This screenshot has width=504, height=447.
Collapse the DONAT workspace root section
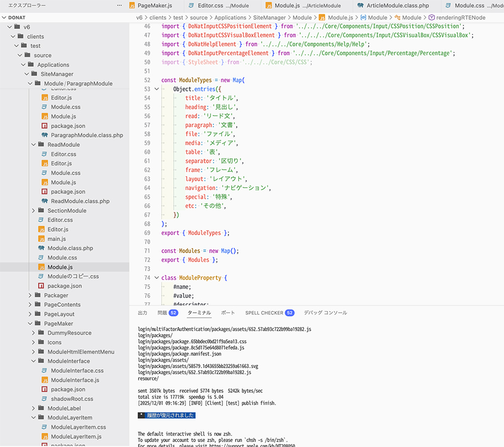[4, 18]
